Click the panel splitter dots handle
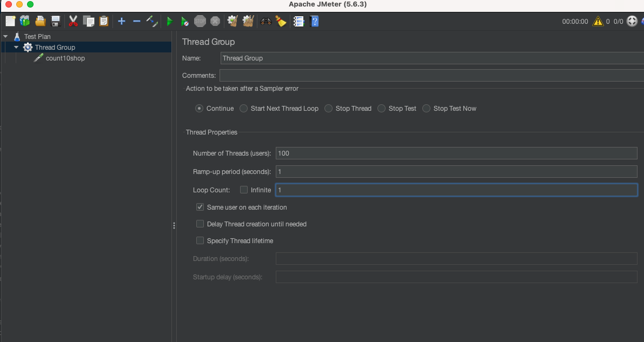Screen dimensions: 644x342 (x=174, y=225)
